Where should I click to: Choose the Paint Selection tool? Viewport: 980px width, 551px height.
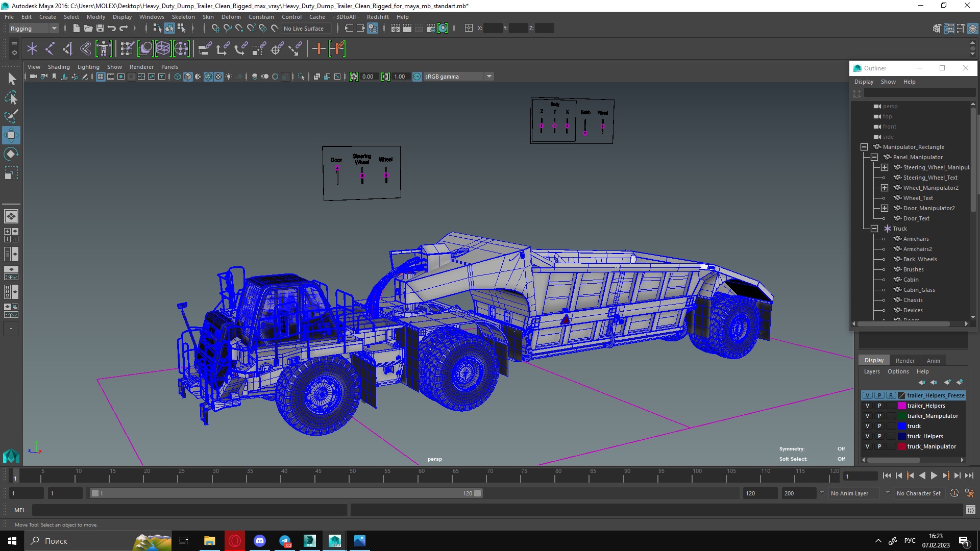coord(11,116)
